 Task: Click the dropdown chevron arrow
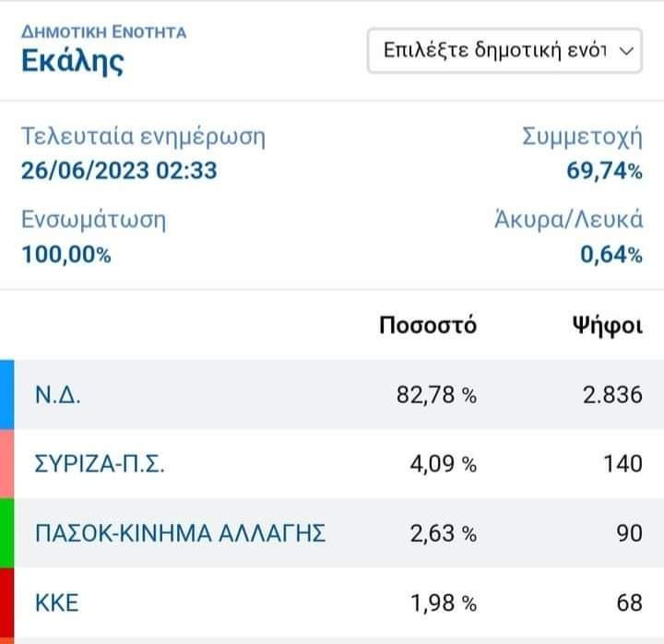click(x=626, y=51)
